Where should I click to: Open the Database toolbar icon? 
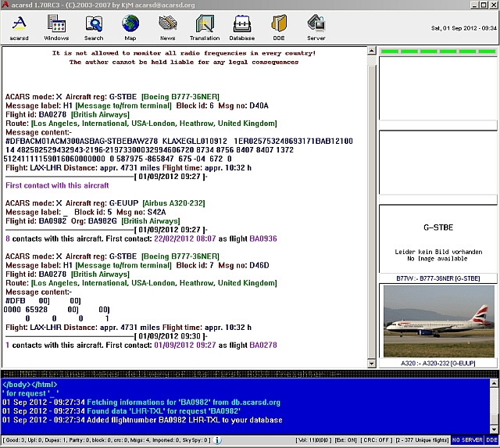pyautogui.click(x=242, y=27)
